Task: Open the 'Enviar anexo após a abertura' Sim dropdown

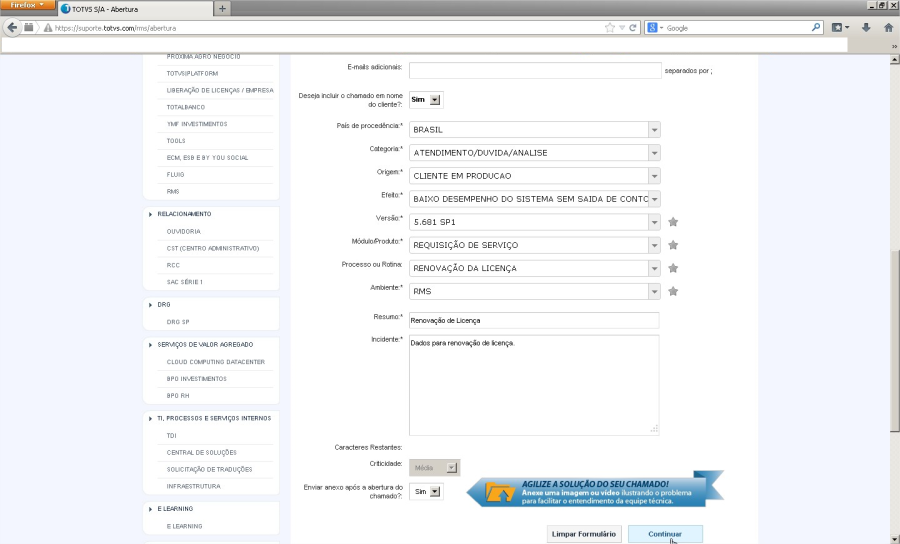Action: [426, 492]
